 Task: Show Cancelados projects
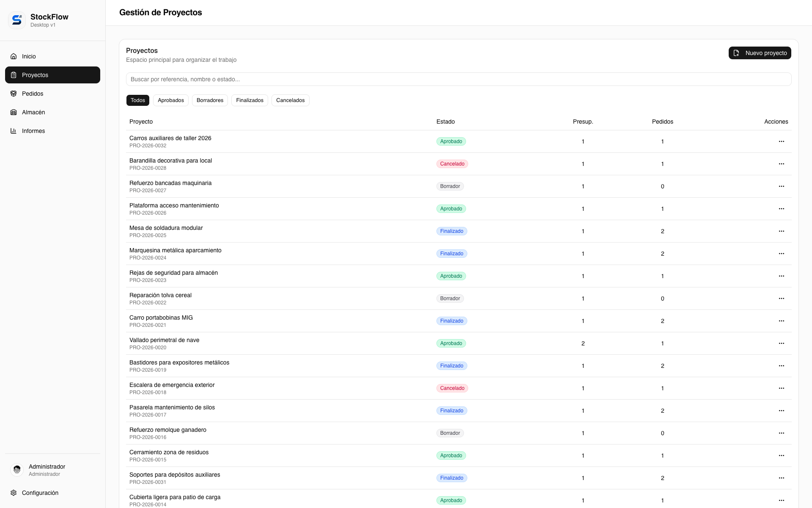click(x=291, y=100)
